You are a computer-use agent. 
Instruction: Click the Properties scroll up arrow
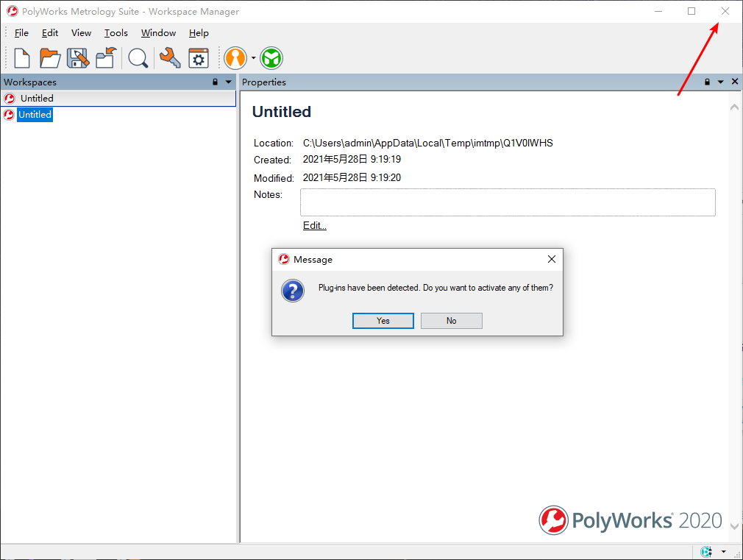[734, 107]
